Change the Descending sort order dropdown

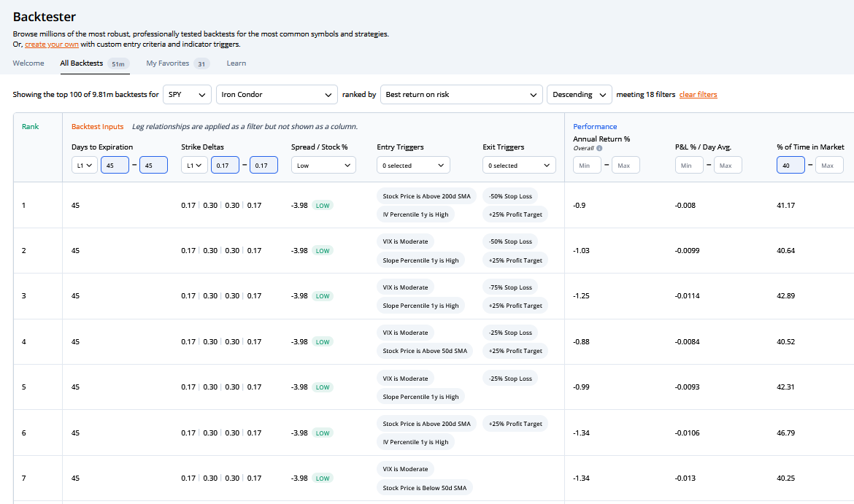point(579,95)
